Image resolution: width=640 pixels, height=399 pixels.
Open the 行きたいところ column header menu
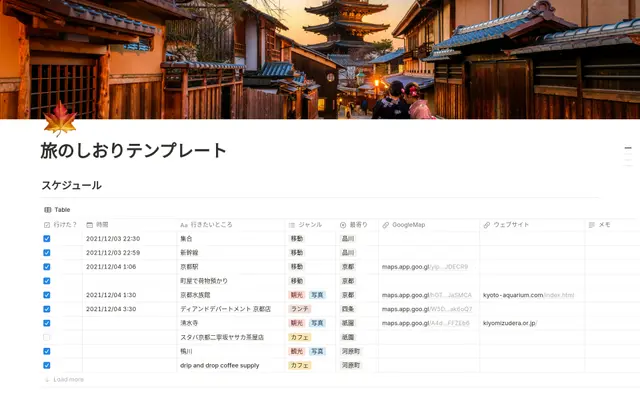(x=231, y=225)
